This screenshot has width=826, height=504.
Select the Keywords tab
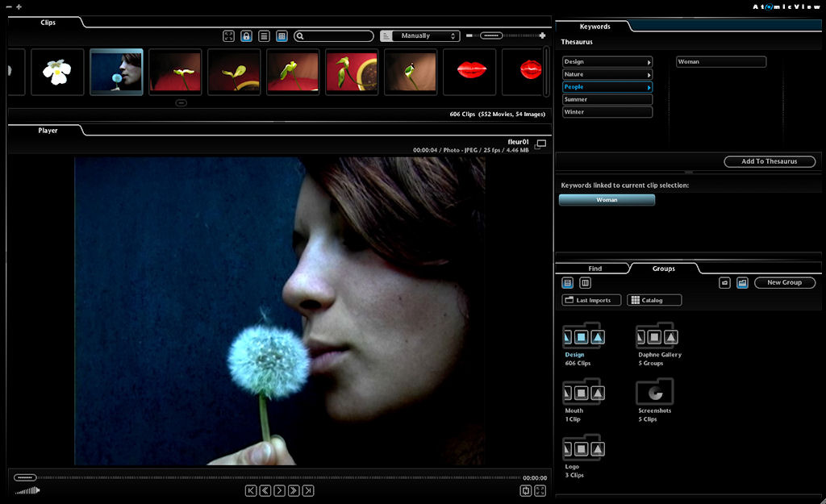(594, 27)
